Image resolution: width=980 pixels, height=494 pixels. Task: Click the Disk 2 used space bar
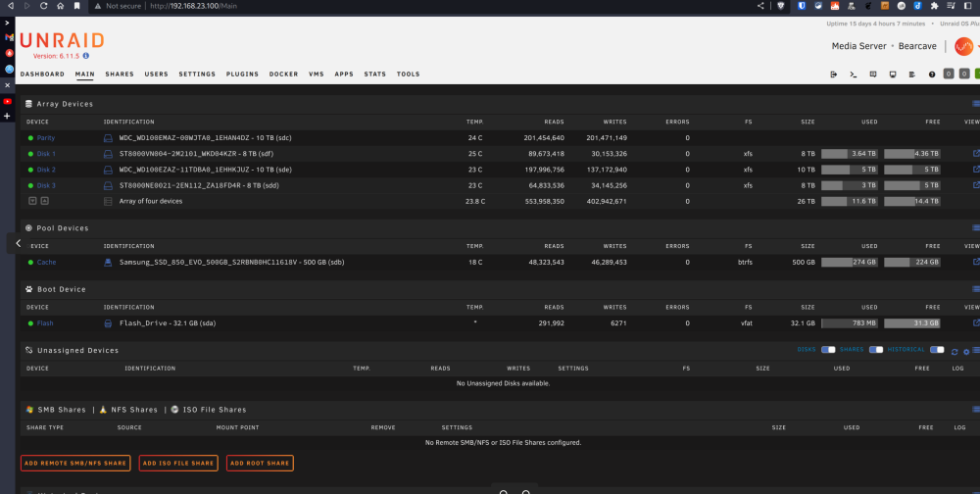pos(850,170)
